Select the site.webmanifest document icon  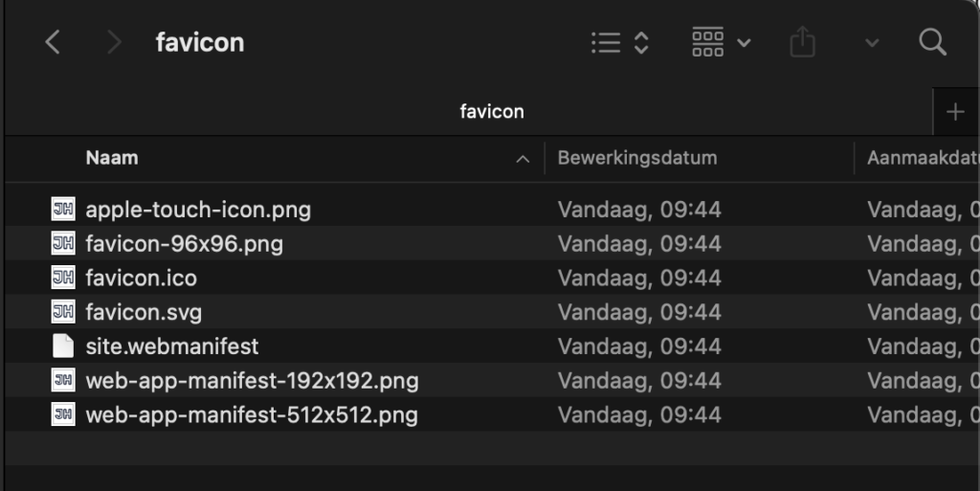[63, 346]
